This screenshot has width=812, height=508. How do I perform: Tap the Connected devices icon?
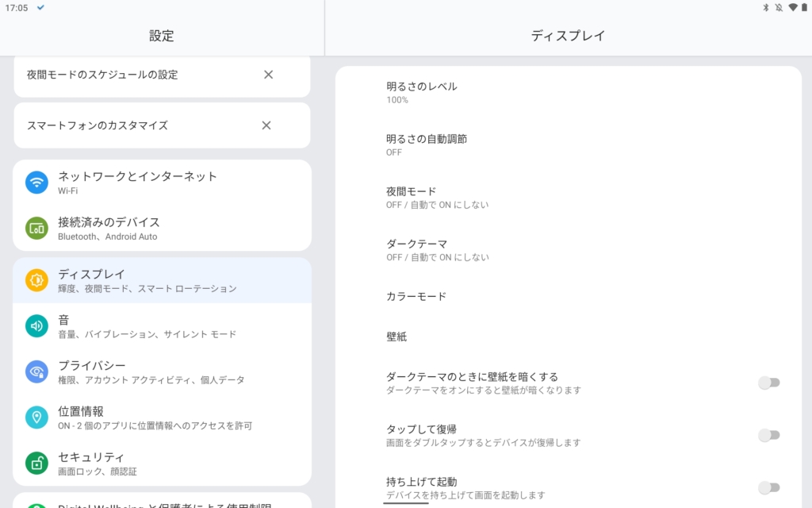click(x=36, y=229)
